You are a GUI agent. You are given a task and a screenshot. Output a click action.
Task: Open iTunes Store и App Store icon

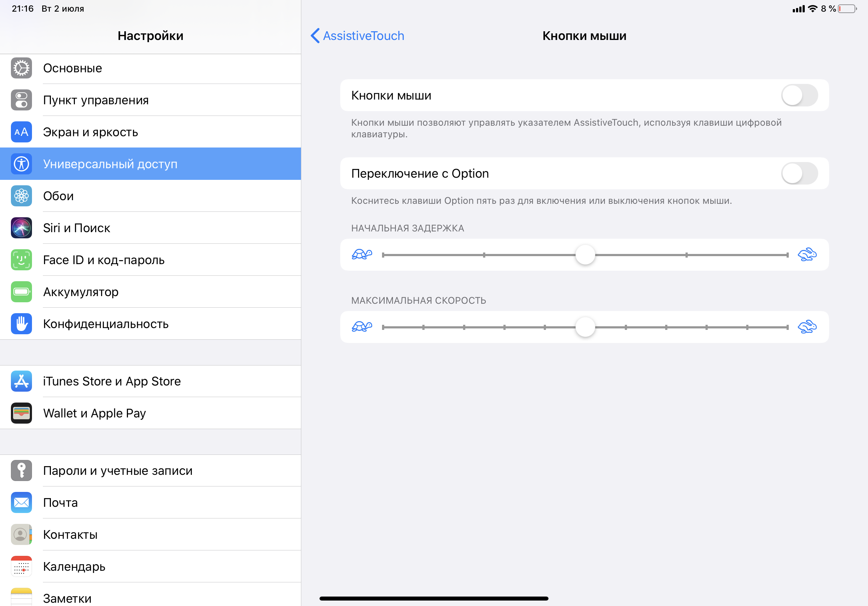pyautogui.click(x=21, y=381)
